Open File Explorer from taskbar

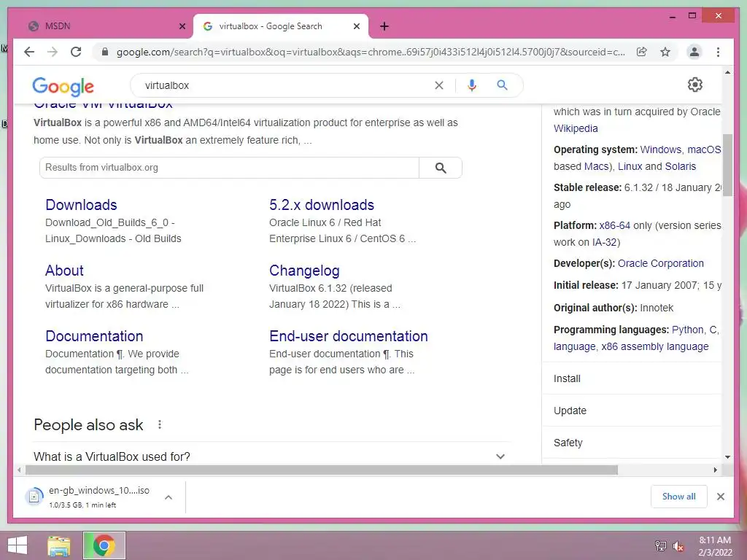click(x=59, y=545)
